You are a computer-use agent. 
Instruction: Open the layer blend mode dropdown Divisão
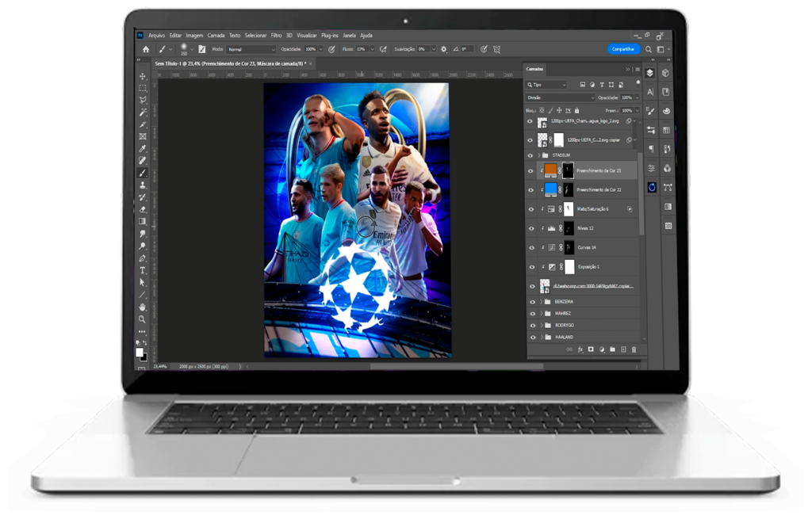pos(561,97)
